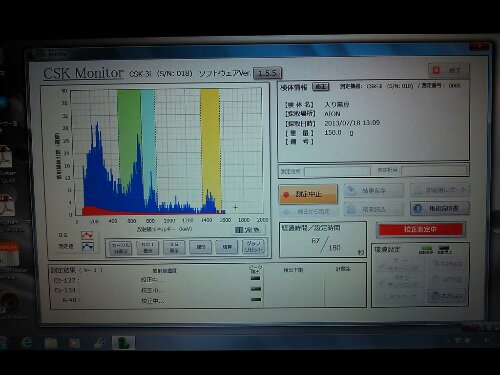This screenshot has width=500, height=375.
Task: Toggle the ROI display button
Action: (147, 248)
